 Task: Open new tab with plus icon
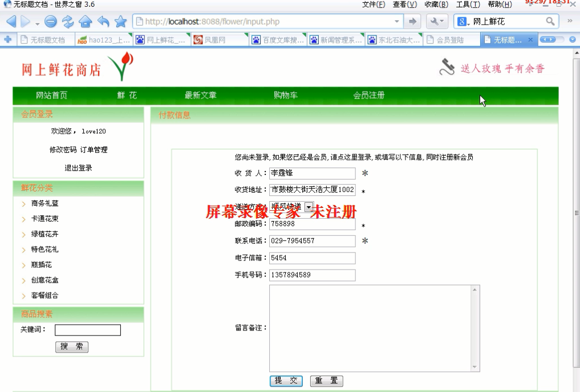coord(7,40)
